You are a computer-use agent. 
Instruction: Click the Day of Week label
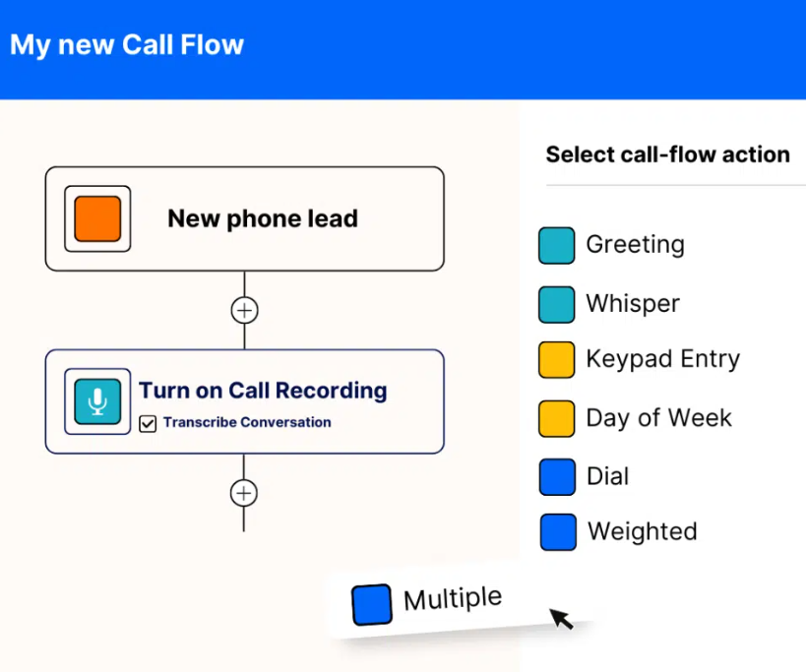click(x=658, y=418)
